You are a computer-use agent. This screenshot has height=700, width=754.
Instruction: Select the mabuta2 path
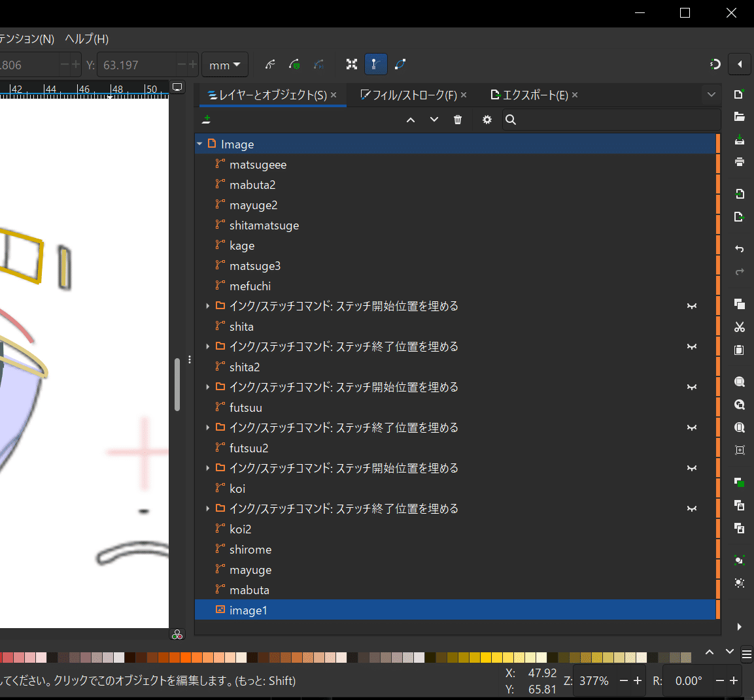(455, 184)
